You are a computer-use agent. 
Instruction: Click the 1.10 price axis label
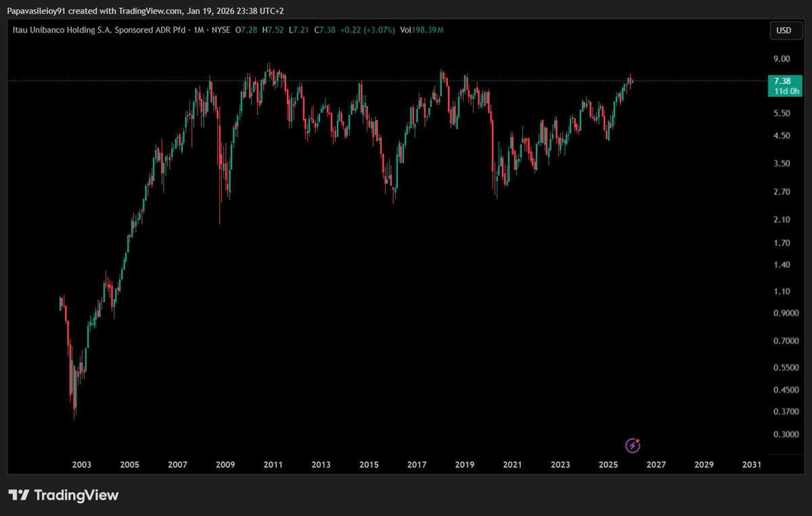[x=782, y=292]
